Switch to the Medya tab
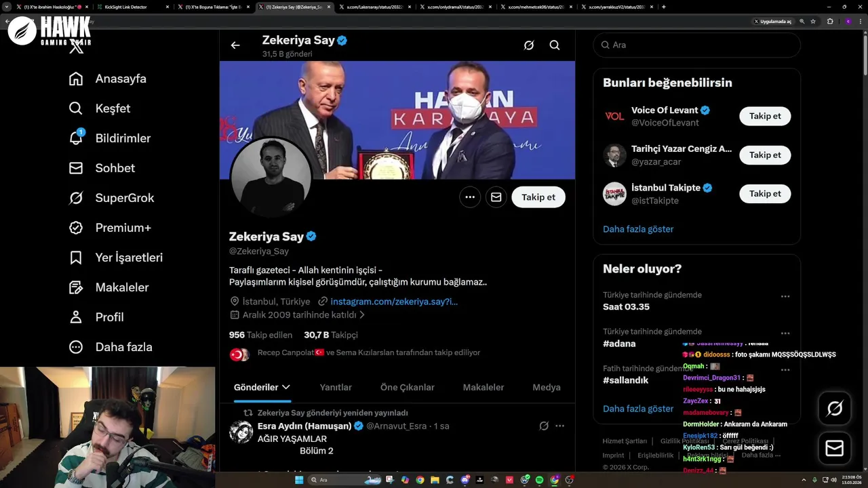Image resolution: width=868 pixels, height=488 pixels. coord(547,388)
